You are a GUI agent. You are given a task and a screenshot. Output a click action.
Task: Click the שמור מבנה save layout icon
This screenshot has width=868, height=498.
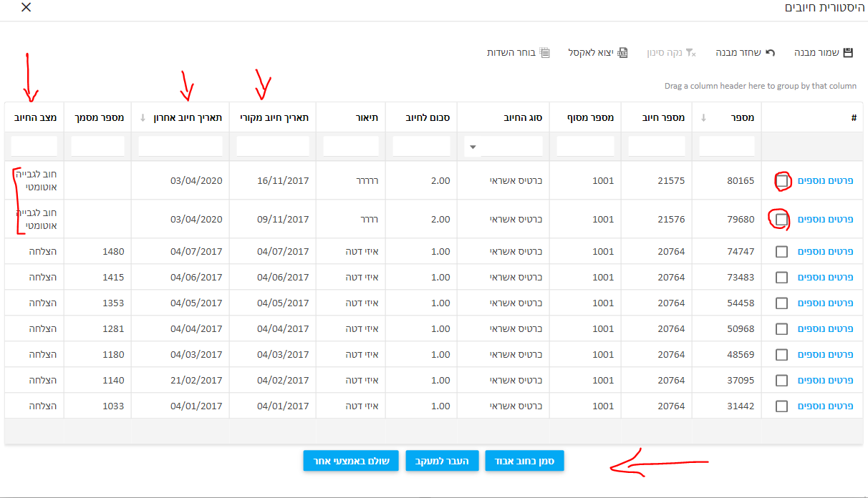848,53
